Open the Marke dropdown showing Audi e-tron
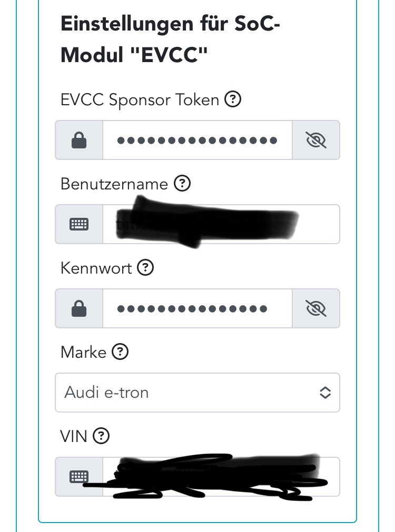The height and width of the screenshot is (532, 395). [190, 393]
